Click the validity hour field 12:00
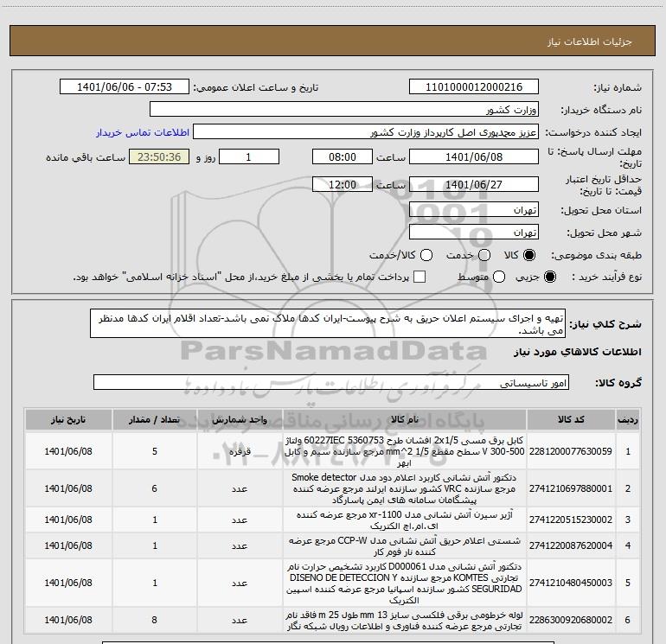 coord(343,185)
